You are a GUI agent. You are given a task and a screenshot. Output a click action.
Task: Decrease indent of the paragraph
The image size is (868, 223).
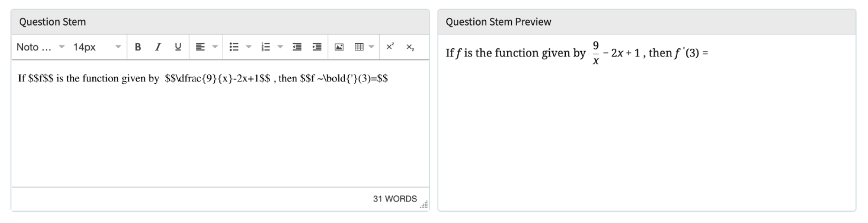tap(297, 47)
